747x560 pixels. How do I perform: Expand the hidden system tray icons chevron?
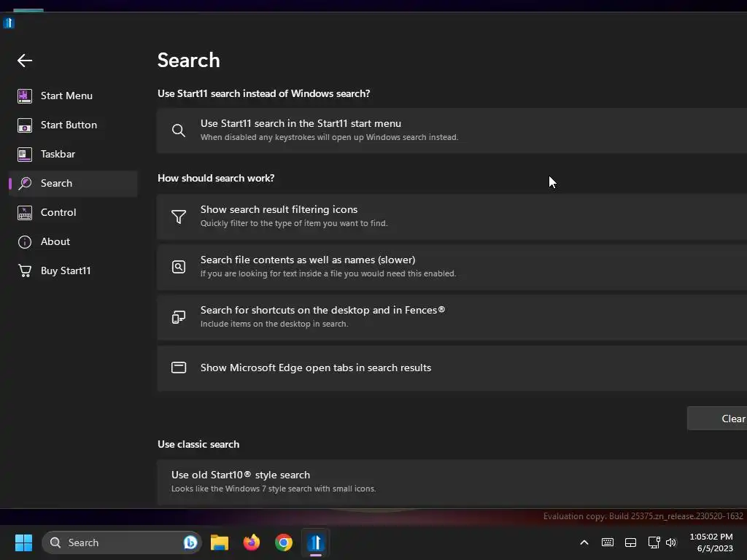(584, 542)
